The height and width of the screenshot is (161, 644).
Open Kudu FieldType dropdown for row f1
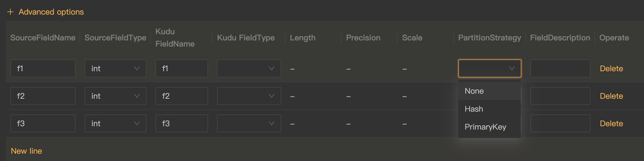click(249, 68)
